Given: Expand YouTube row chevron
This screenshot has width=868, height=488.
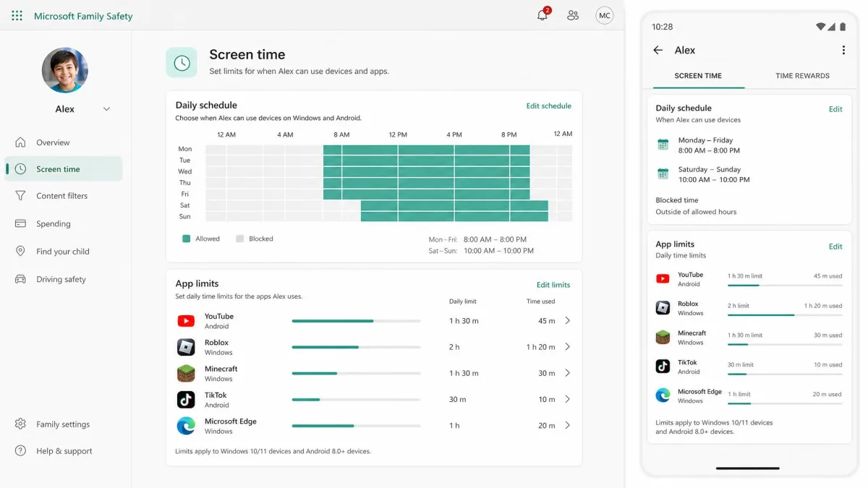Looking at the screenshot, I should click(x=567, y=320).
